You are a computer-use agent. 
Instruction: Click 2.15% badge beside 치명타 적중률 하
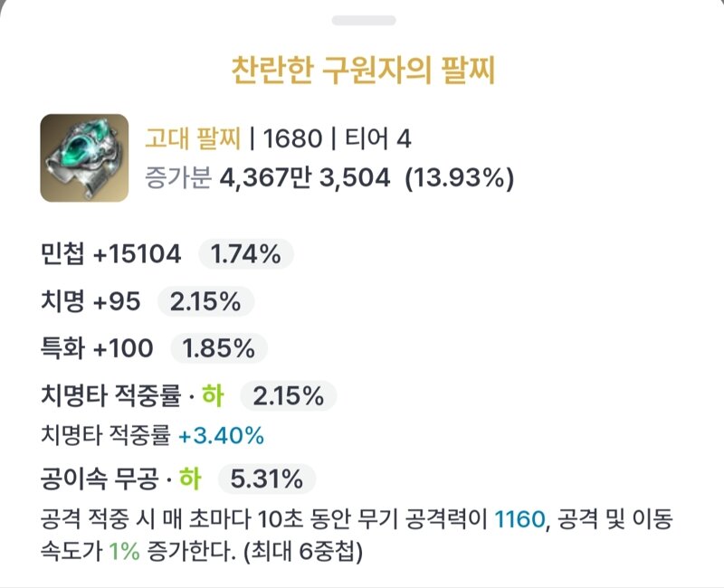click(289, 396)
